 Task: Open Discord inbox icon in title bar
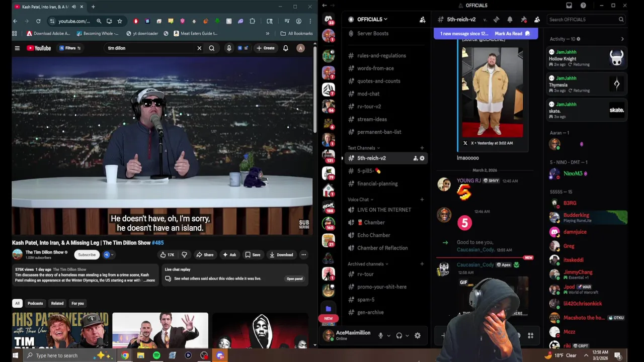569,6
